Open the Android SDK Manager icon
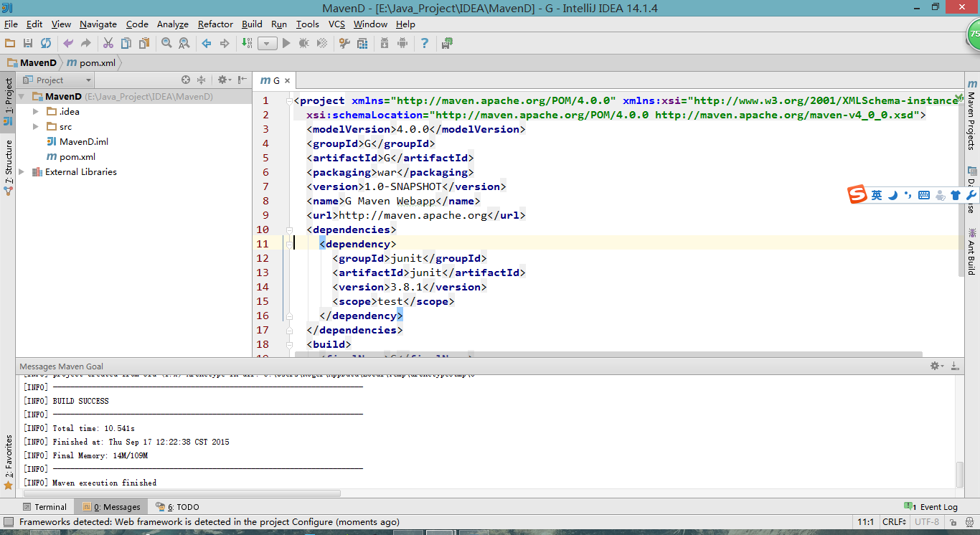 385,43
